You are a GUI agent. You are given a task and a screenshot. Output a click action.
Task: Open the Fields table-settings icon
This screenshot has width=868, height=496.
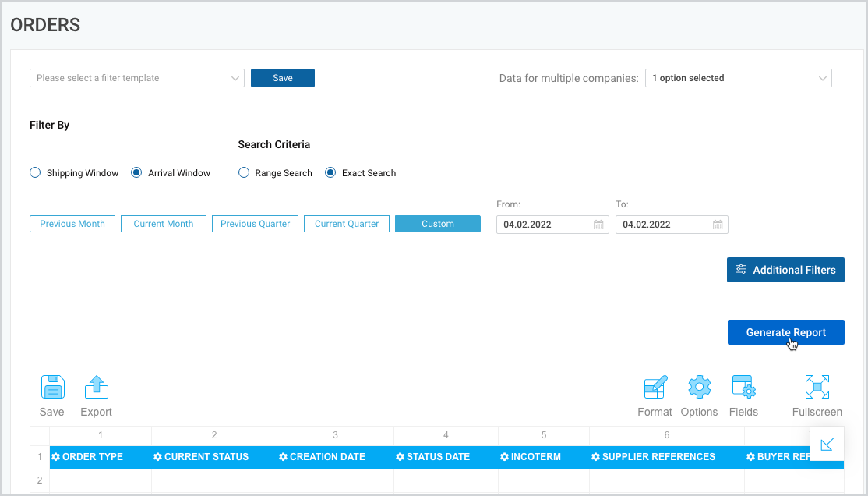point(743,387)
